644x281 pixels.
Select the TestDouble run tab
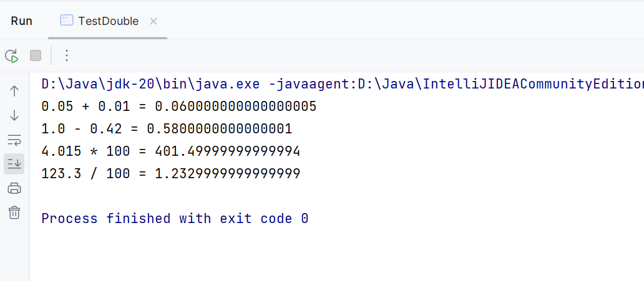point(108,21)
